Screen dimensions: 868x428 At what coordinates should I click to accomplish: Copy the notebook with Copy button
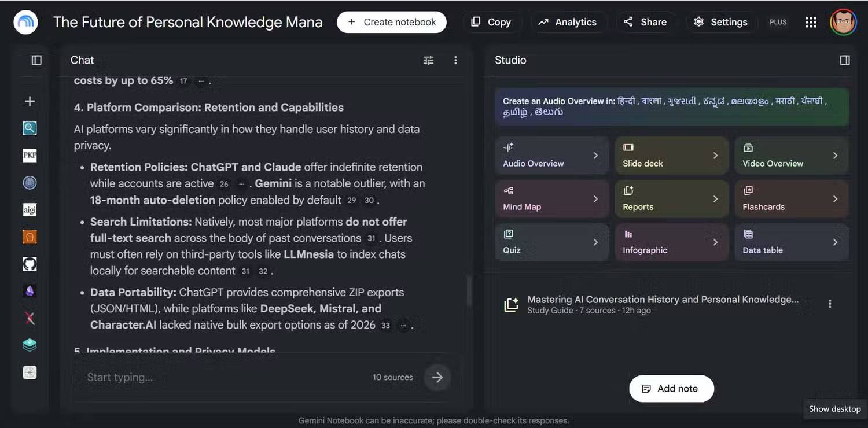pyautogui.click(x=491, y=22)
